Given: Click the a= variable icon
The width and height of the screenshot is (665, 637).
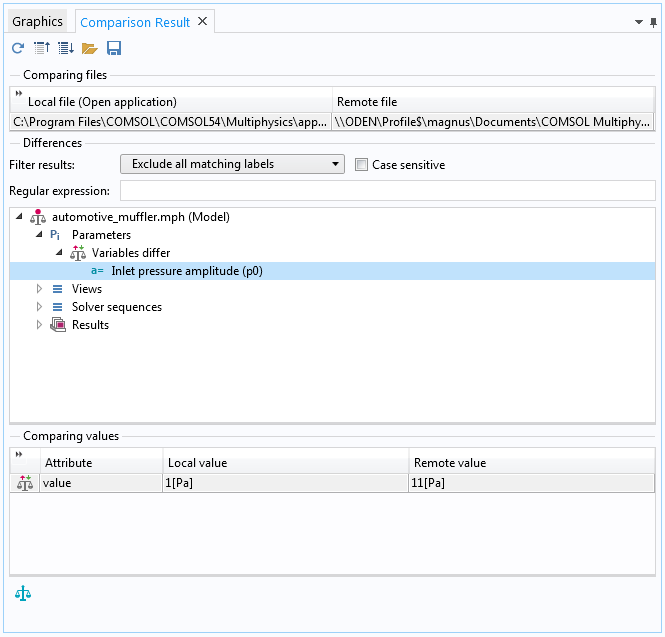Looking at the screenshot, I should click(x=97, y=271).
